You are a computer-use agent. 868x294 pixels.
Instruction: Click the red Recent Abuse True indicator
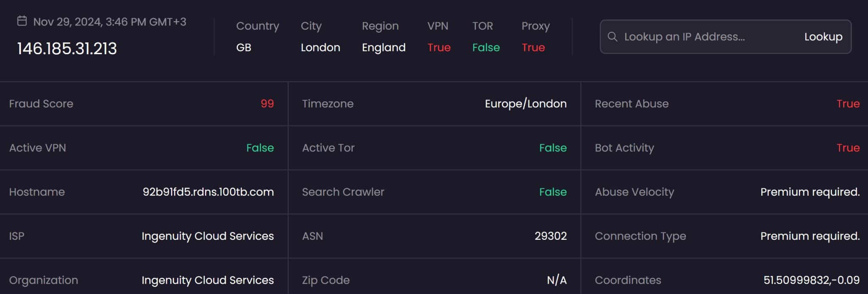(x=849, y=103)
